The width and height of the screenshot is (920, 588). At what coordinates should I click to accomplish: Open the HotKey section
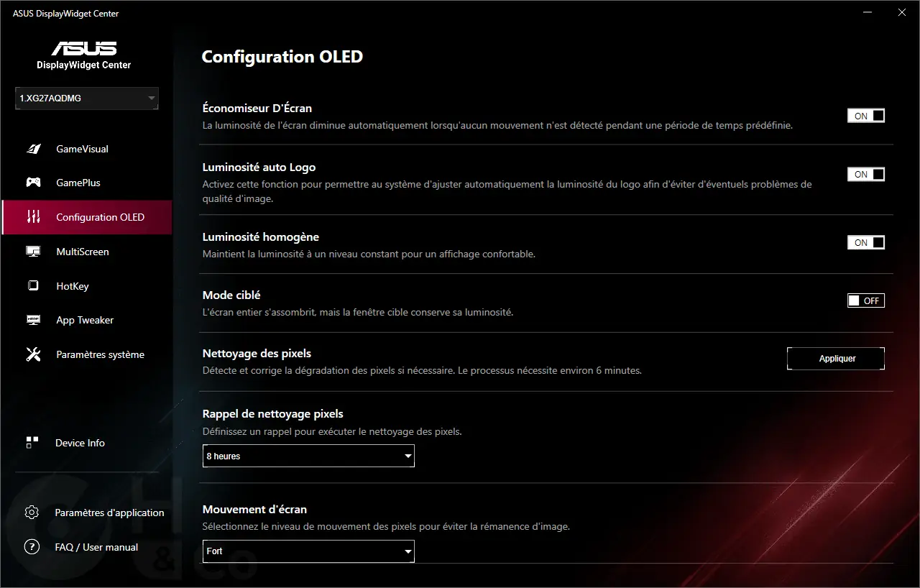[87, 286]
